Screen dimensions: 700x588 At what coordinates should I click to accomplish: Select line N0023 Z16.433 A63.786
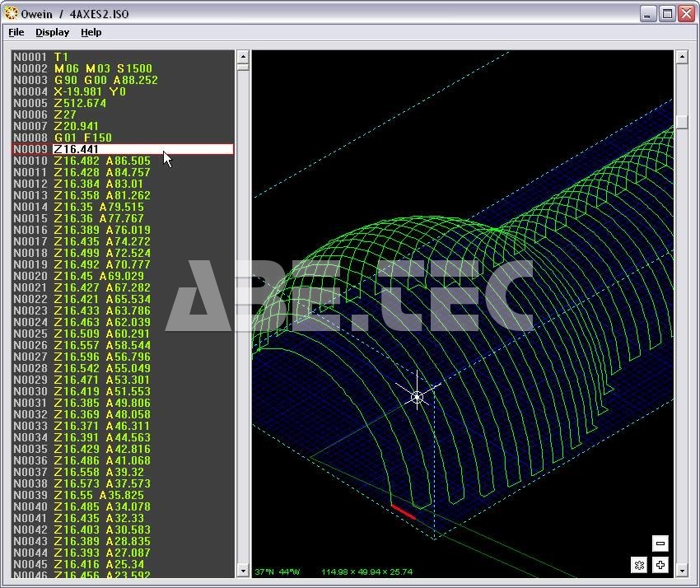click(123, 310)
